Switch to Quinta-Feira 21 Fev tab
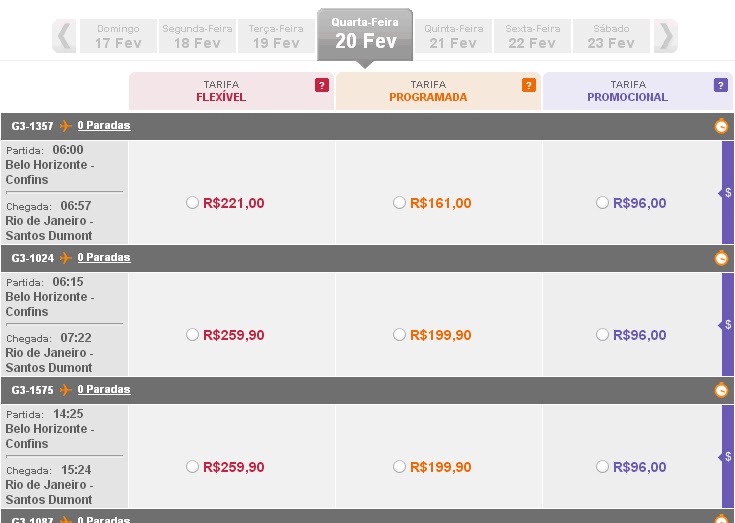The height and width of the screenshot is (523, 735). click(451, 37)
